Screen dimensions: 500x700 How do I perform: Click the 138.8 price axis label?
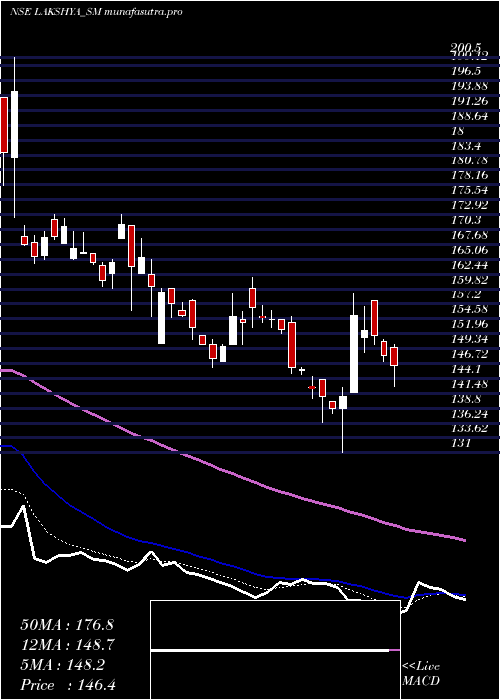click(x=468, y=399)
